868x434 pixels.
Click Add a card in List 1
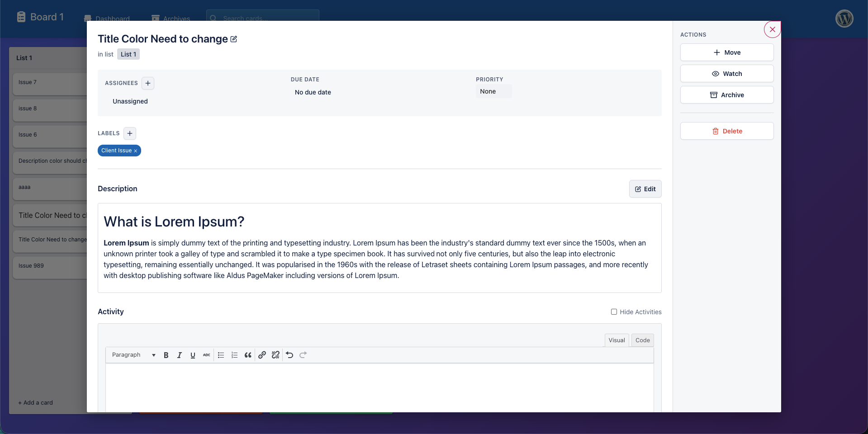pos(35,403)
